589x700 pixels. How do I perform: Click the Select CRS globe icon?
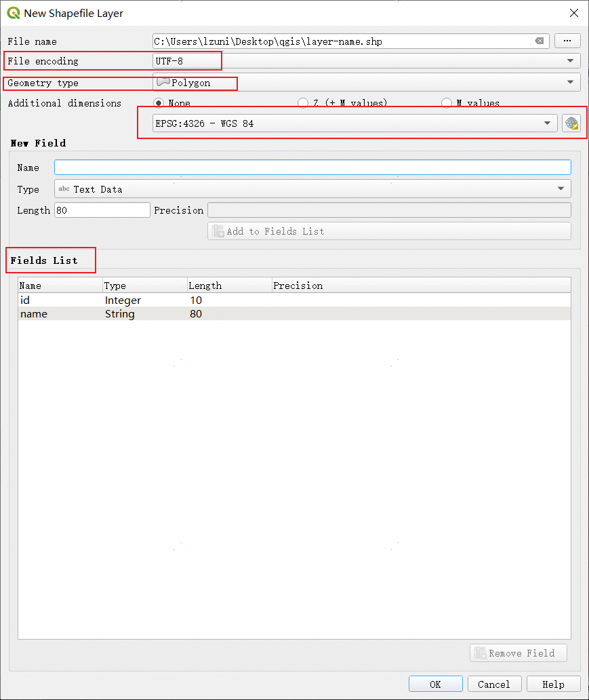pos(571,123)
